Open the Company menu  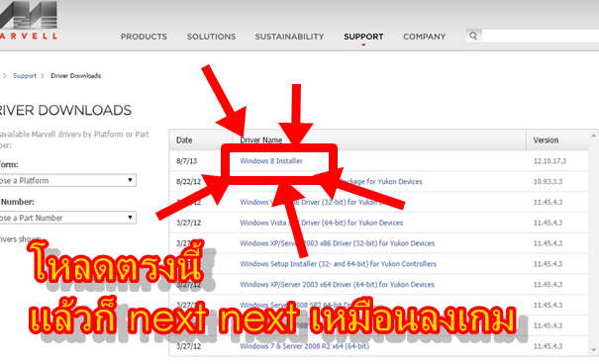point(425,37)
